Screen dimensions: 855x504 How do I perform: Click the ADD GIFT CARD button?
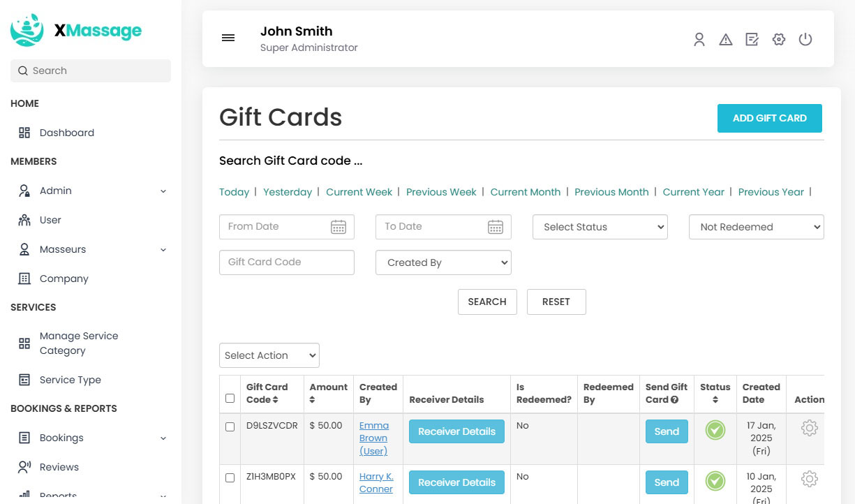pos(769,118)
